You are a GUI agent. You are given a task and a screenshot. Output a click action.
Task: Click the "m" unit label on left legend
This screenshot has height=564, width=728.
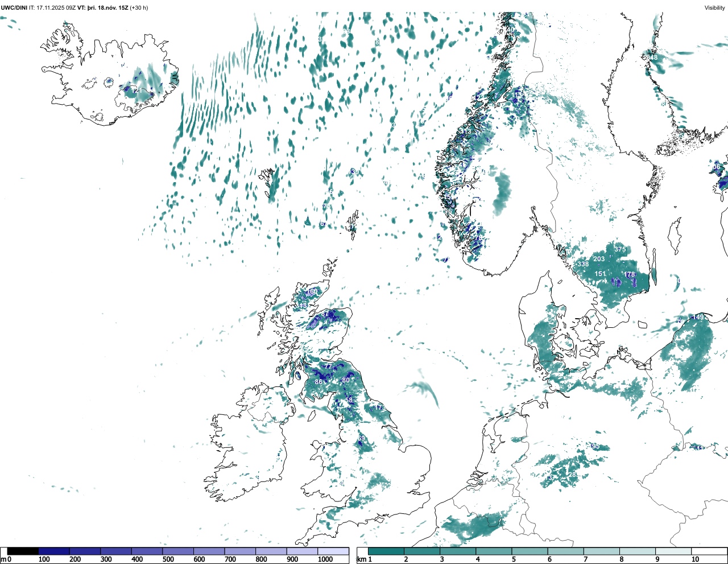3,559
